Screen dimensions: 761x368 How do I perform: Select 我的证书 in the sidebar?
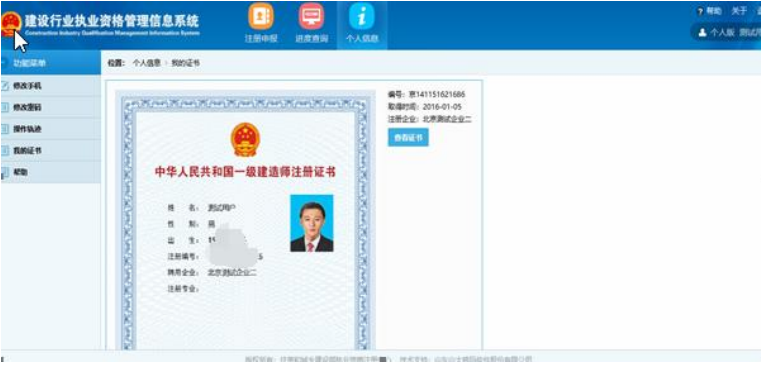(50, 151)
